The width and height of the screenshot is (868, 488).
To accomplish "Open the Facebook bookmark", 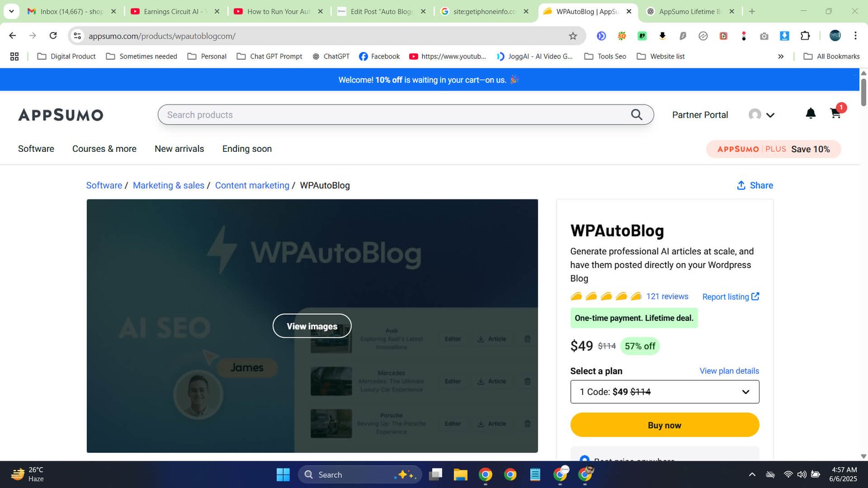I will (x=379, y=56).
